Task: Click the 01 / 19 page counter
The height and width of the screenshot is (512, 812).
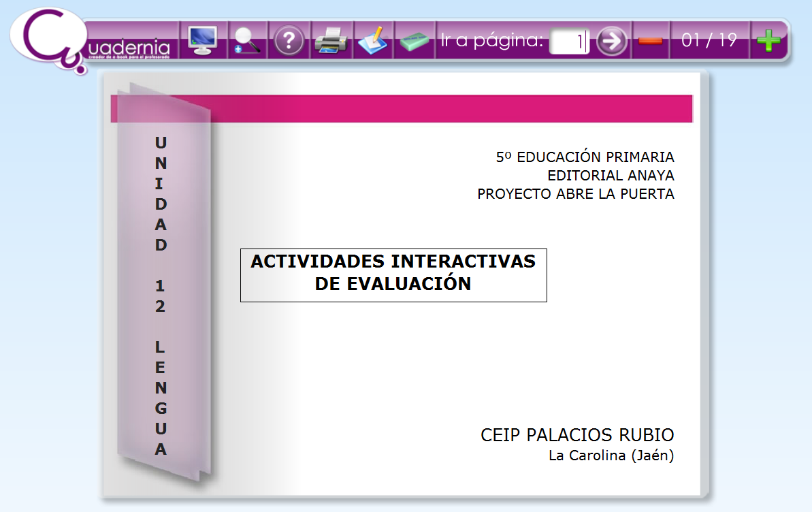Action: [709, 40]
